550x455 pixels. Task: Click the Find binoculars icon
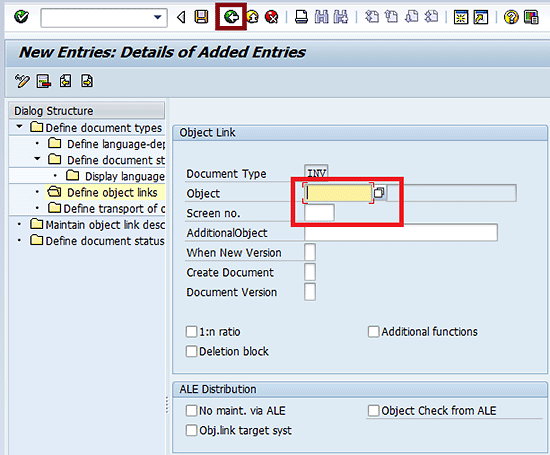(321, 17)
